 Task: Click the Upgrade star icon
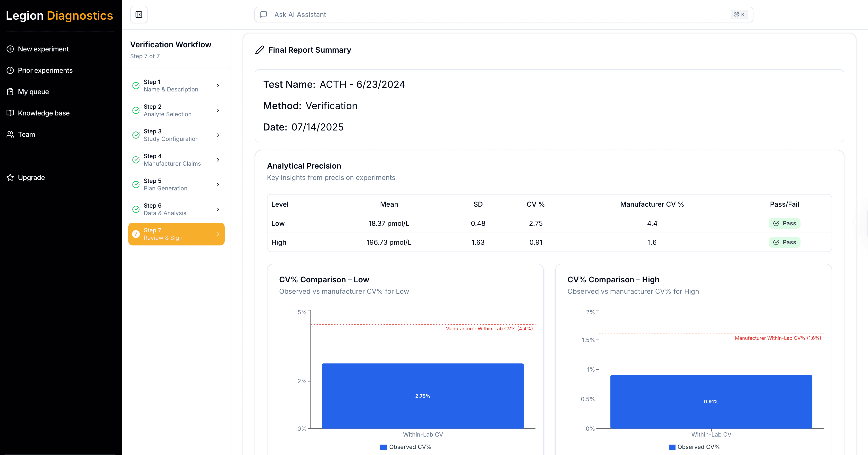click(10, 178)
